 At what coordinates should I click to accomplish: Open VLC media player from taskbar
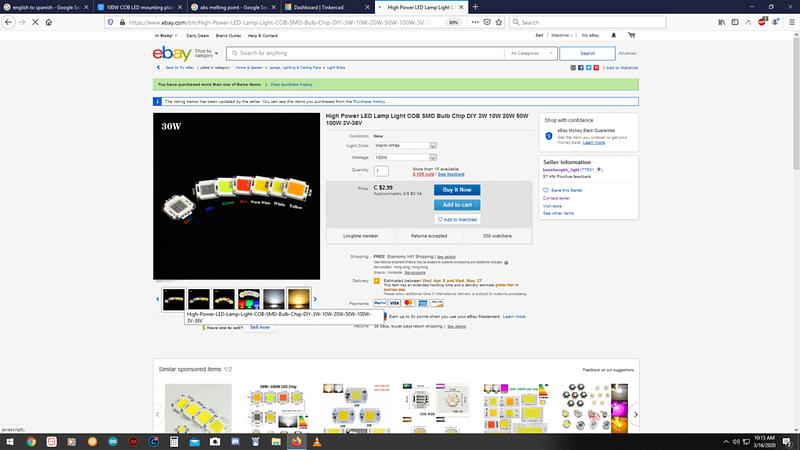pos(317,442)
